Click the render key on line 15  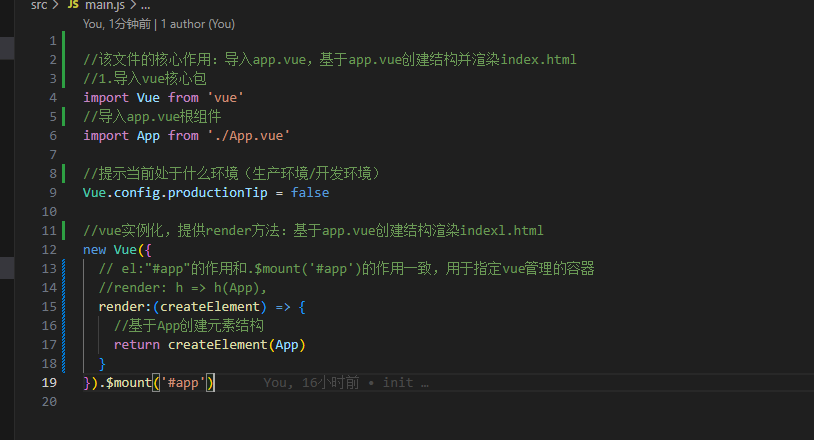click(x=123, y=307)
